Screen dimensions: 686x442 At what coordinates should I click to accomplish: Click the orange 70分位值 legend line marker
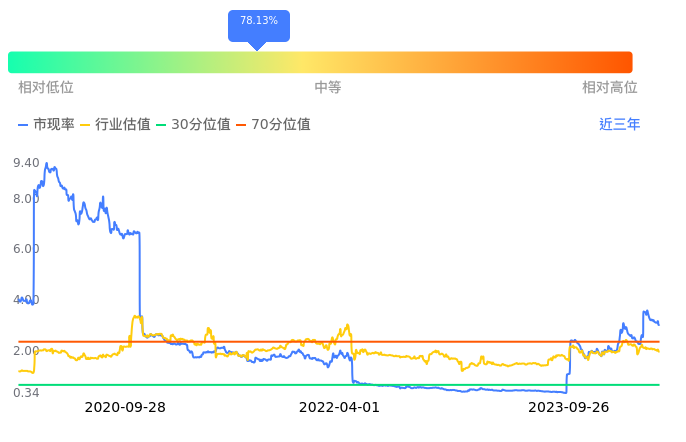(242, 125)
